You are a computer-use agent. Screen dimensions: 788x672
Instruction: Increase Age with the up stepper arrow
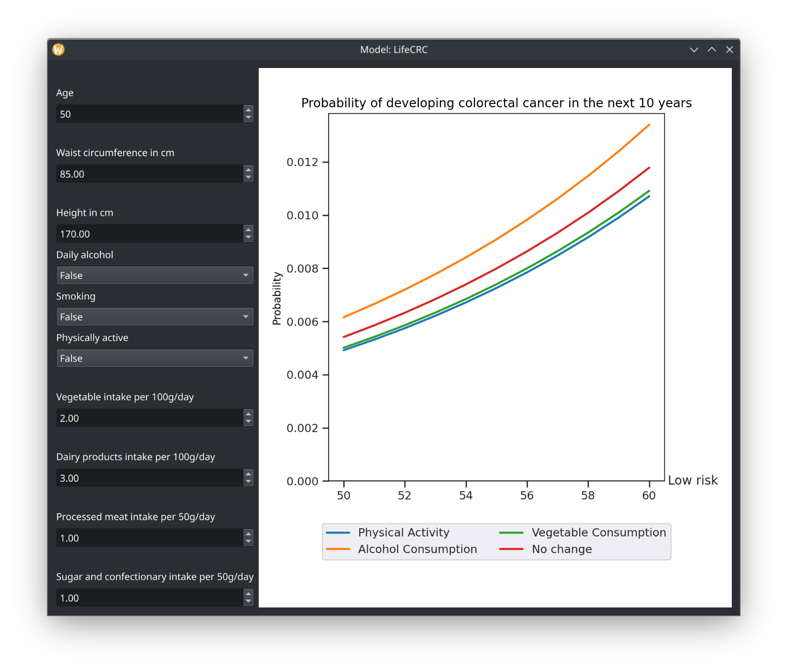(x=248, y=110)
